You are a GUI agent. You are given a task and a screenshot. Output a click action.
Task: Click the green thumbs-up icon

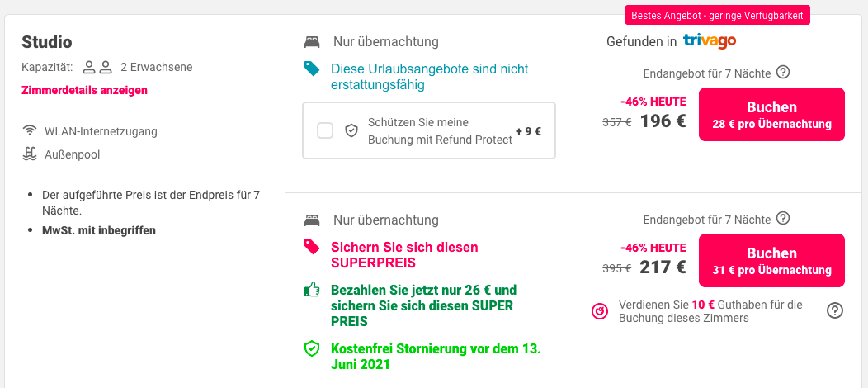pyautogui.click(x=312, y=290)
